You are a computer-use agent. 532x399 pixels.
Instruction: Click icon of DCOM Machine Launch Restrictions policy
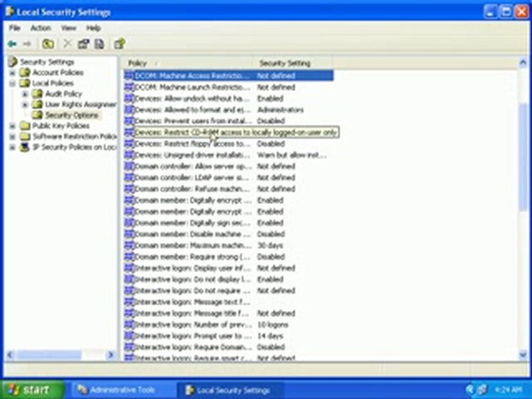click(129, 87)
